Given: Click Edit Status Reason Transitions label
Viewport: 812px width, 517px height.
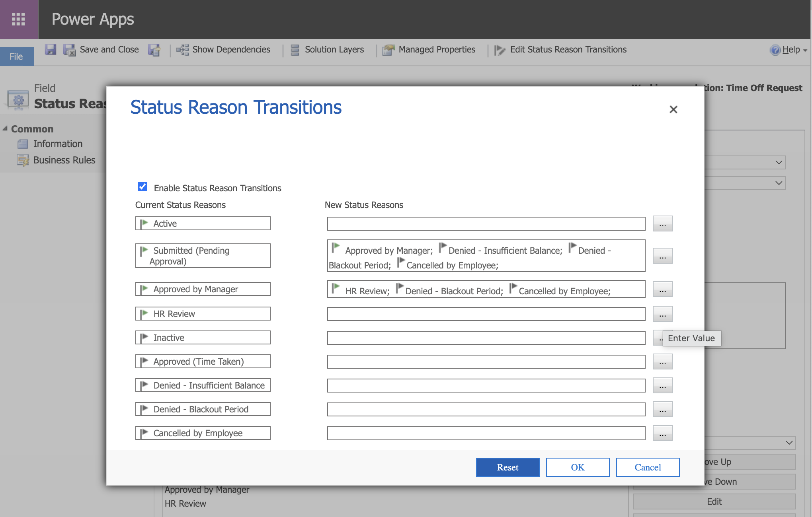Looking at the screenshot, I should click(x=568, y=50).
